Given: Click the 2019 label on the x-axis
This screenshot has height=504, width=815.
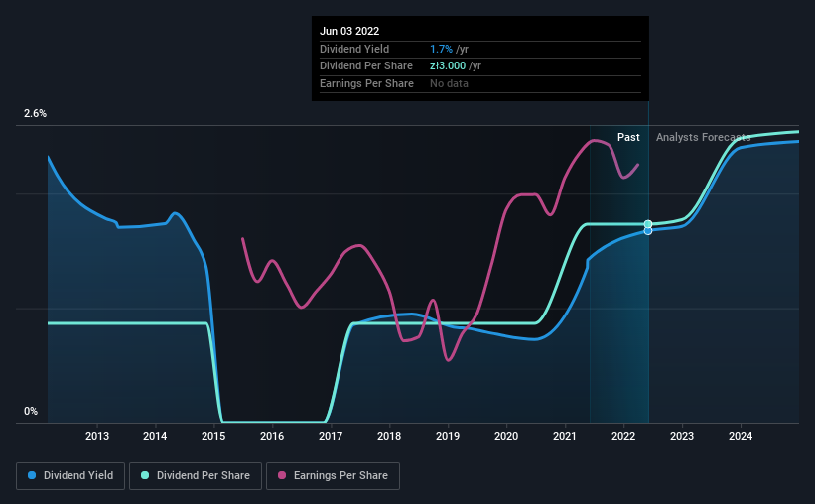Looking at the screenshot, I should [448, 436].
